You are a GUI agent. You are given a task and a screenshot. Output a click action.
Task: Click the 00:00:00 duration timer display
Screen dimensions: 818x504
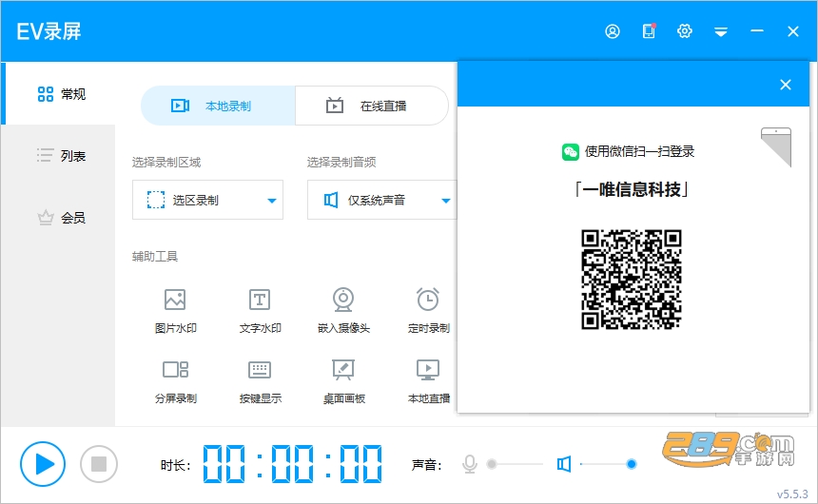(x=292, y=463)
